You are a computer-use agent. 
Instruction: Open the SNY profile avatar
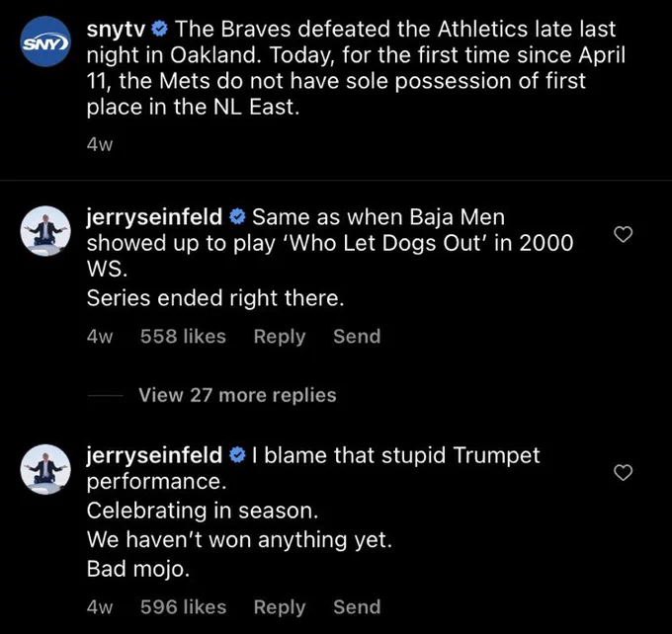[x=45, y=41]
